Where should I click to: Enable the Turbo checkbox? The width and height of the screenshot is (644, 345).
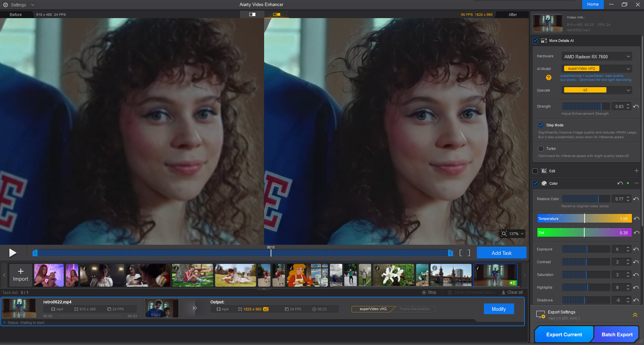[541, 149]
